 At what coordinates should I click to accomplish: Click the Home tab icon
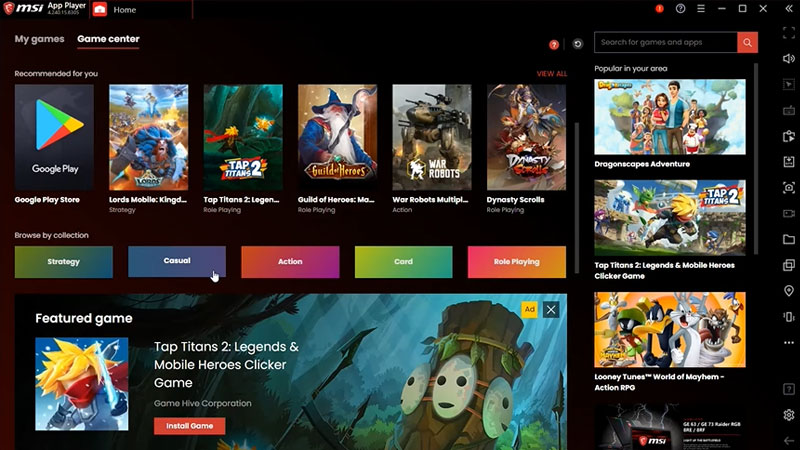click(x=100, y=9)
